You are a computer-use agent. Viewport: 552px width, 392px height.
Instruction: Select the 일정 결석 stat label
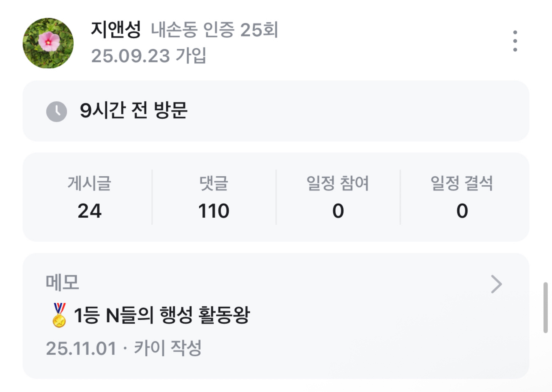pos(462,183)
